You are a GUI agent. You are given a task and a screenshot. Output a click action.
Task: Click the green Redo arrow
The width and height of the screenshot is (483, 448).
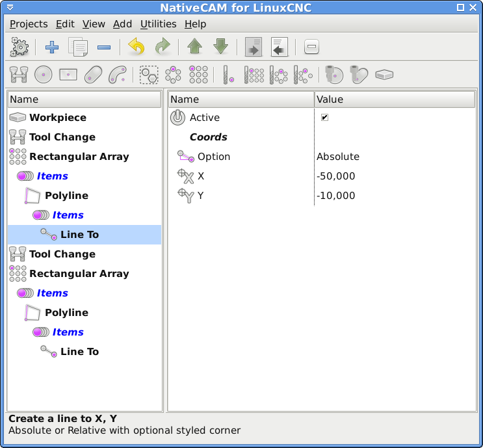(x=163, y=47)
